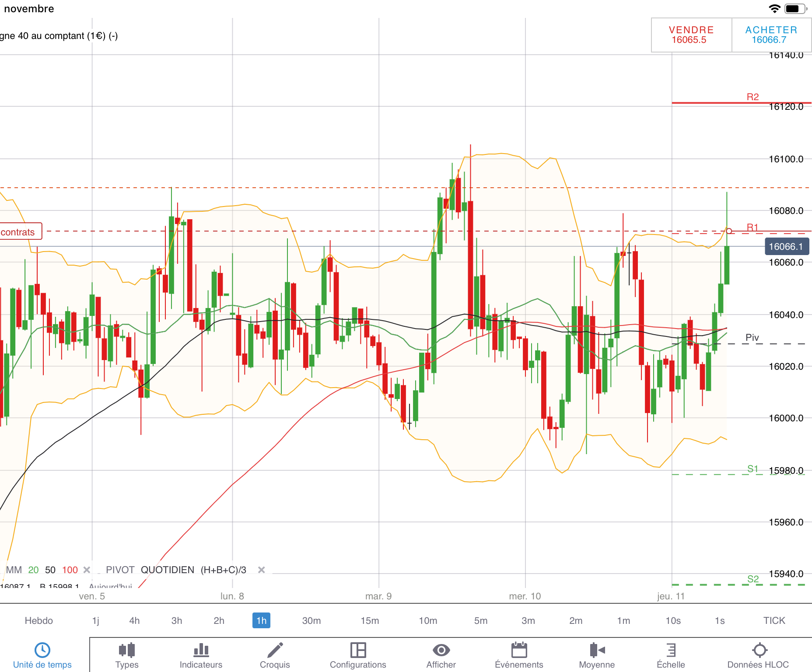
Task: Tap the 'jeu. 11' date label
Action: (x=671, y=596)
